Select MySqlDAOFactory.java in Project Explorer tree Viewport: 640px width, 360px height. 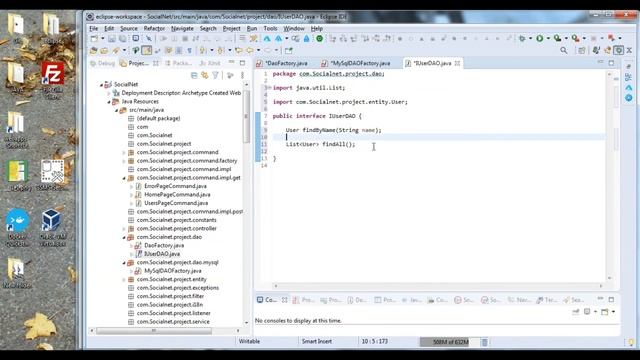tap(173, 271)
